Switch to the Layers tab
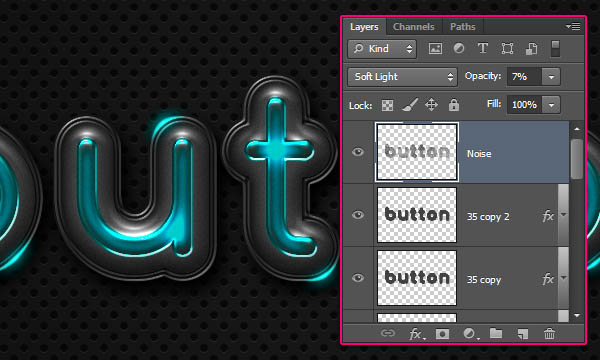Screen dimensions: 600x360 click(x=364, y=27)
